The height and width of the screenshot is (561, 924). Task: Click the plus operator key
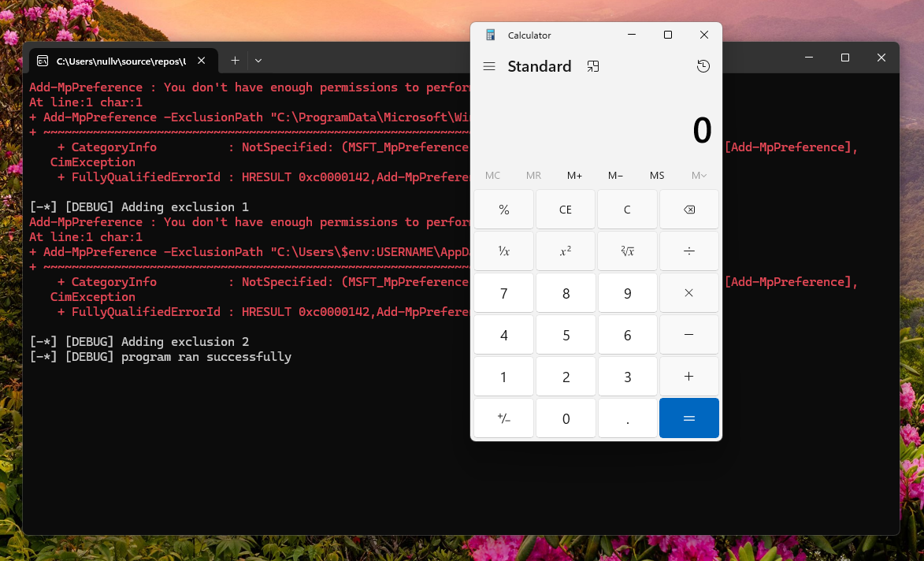pos(689,377)
